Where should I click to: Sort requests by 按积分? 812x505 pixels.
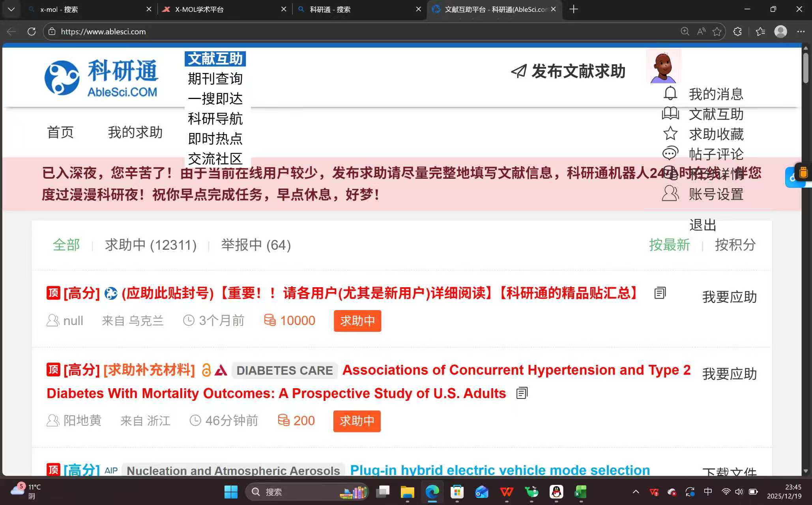tap(735, 245)
